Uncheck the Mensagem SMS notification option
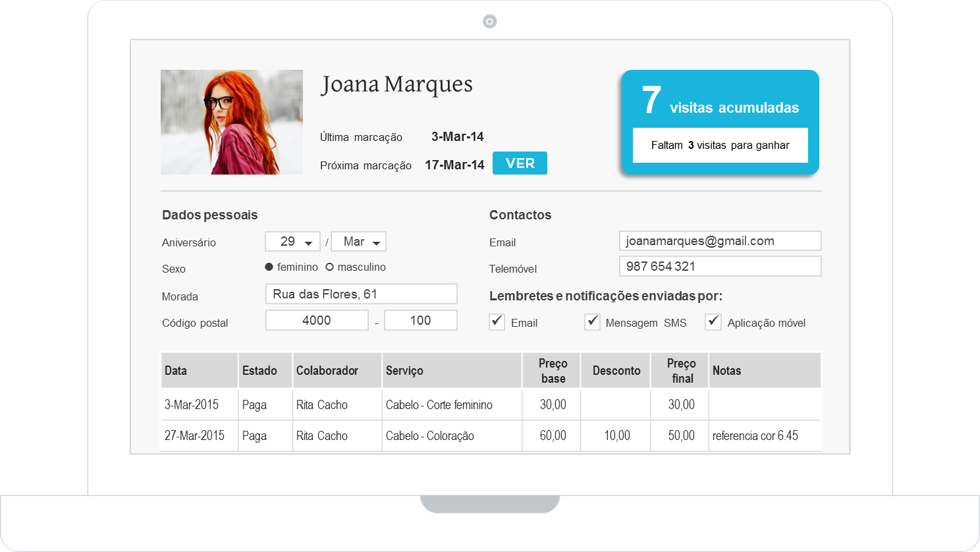 (x=592, y=321)
